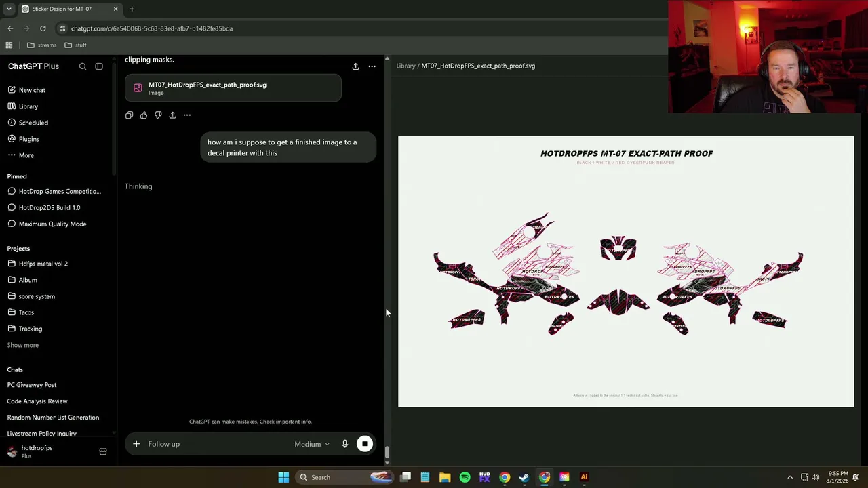Open the Notepad app on the taskbar
868x488 pixels.
pyautogui.click(x=425, y=477)
